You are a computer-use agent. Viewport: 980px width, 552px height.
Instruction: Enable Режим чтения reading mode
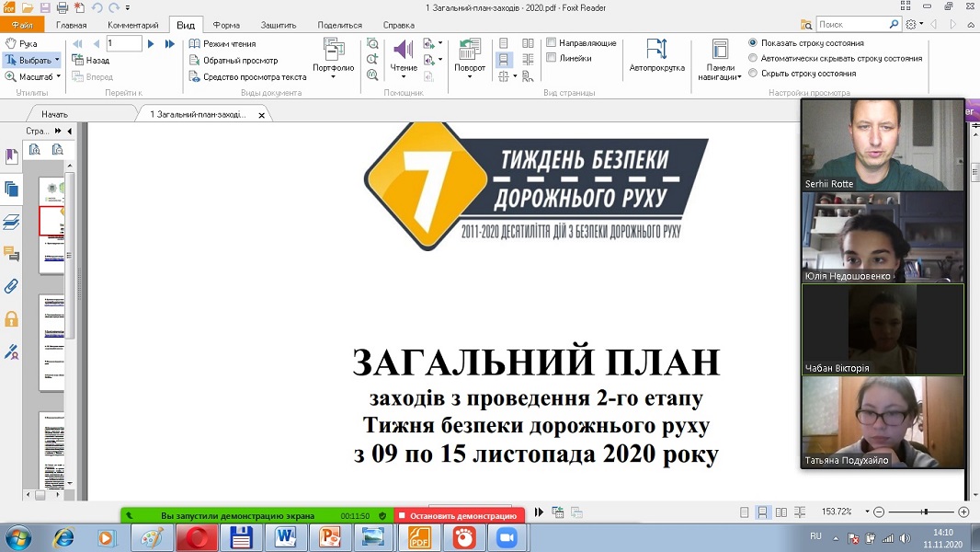coord(222,44)
